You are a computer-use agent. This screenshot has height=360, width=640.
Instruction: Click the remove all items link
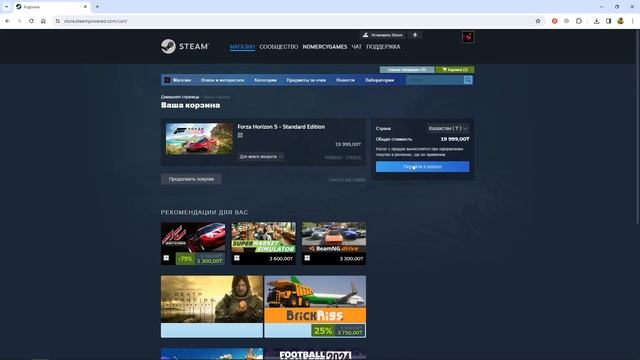pyautogui.click(x=347, y=180)
